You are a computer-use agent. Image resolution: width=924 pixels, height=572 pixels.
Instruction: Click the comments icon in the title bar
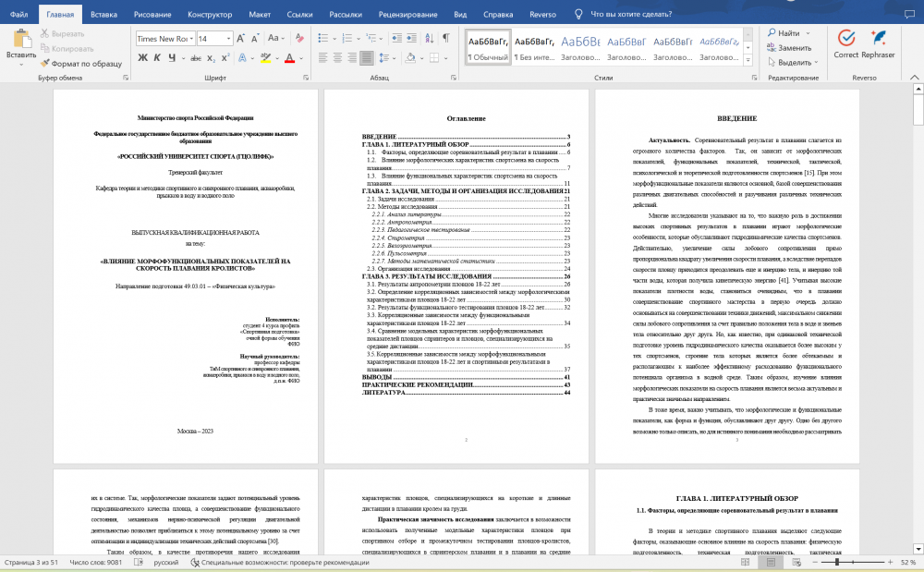(x=909, y=14)
